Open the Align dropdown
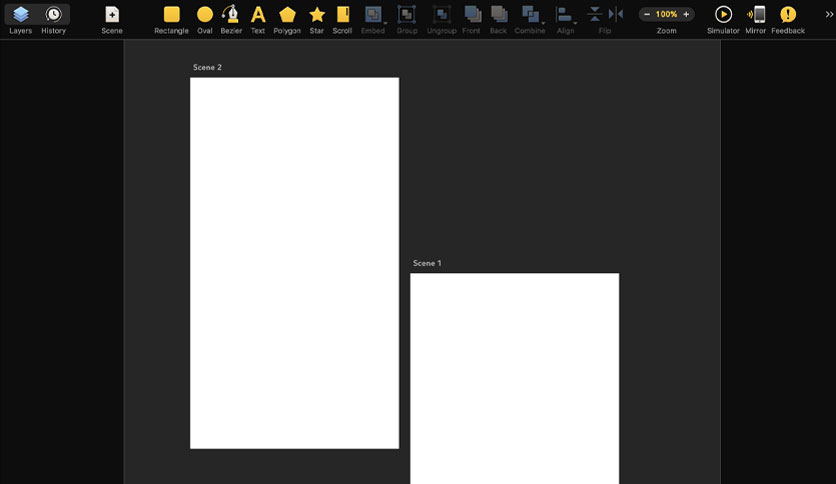 click(x=566, y=20)
